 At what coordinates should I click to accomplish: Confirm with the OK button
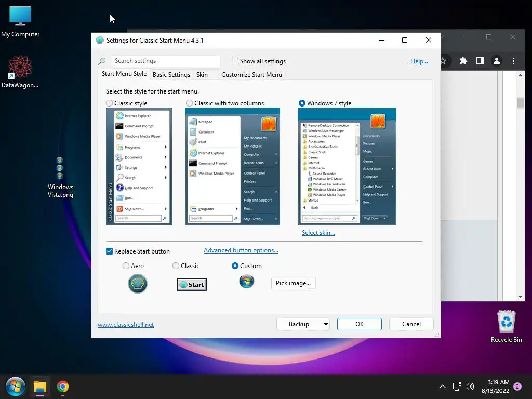[x=360, y=324]
